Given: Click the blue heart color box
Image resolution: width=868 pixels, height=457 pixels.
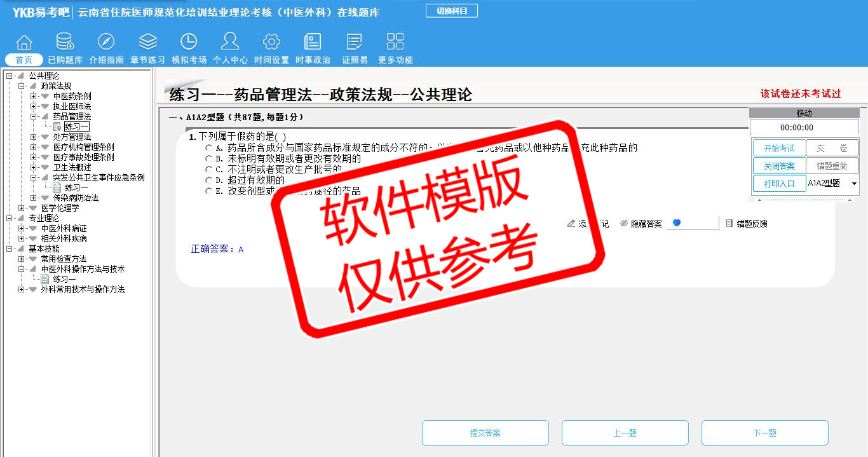Looking at the screenshot, I should click(692, 223).
